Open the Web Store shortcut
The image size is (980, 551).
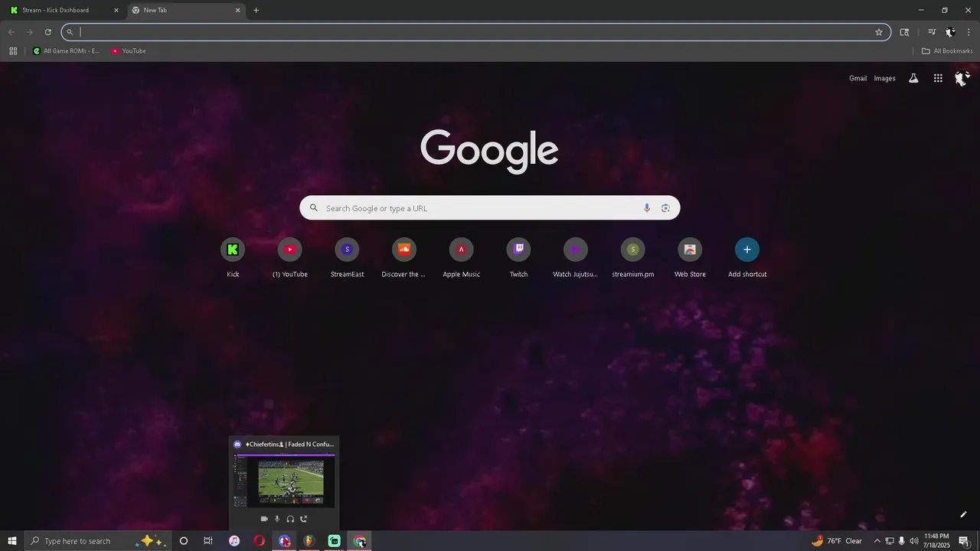(x=690, y=258)
